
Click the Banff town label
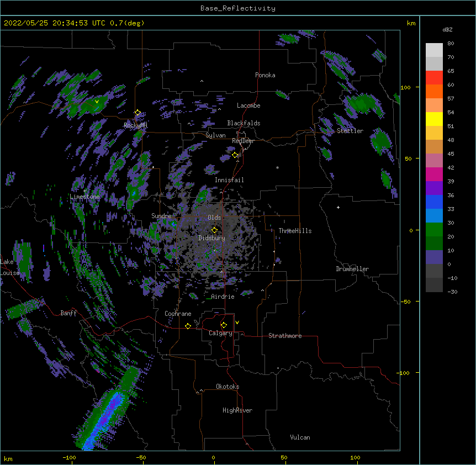[x=68, y=313]
